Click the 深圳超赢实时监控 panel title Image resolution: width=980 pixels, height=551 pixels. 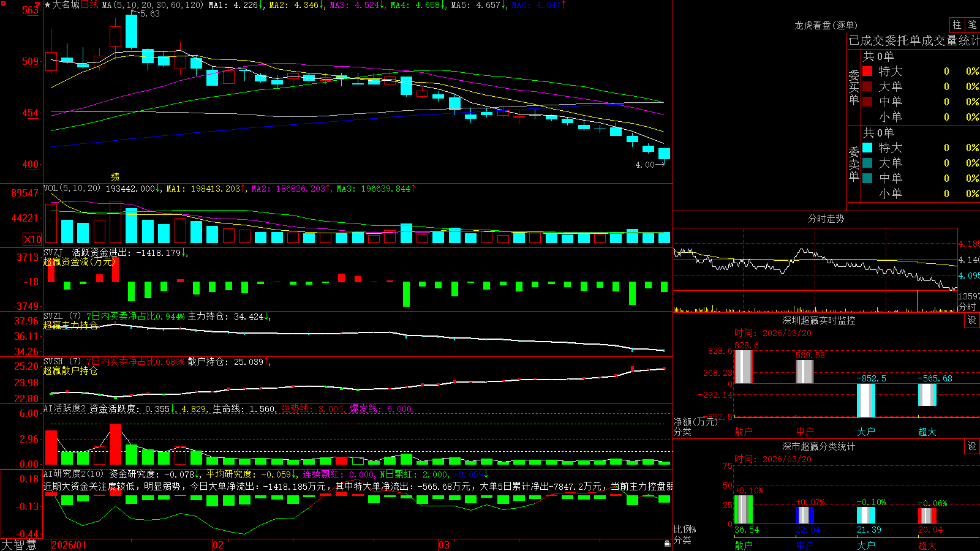[818, 320]
